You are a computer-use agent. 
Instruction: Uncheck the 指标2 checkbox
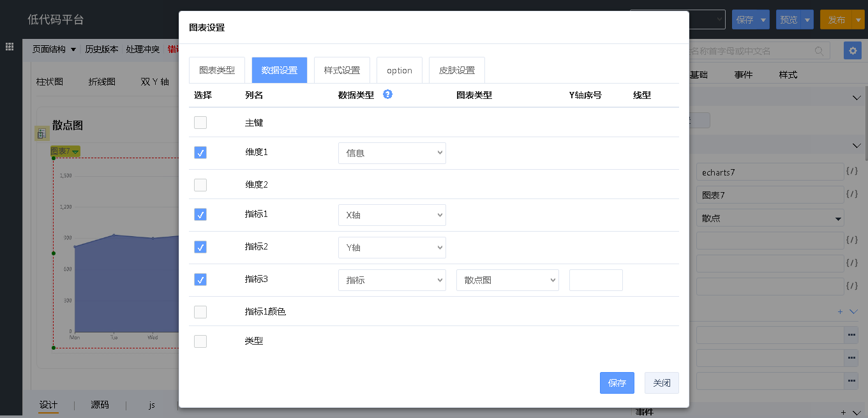[x=200, y=247]
